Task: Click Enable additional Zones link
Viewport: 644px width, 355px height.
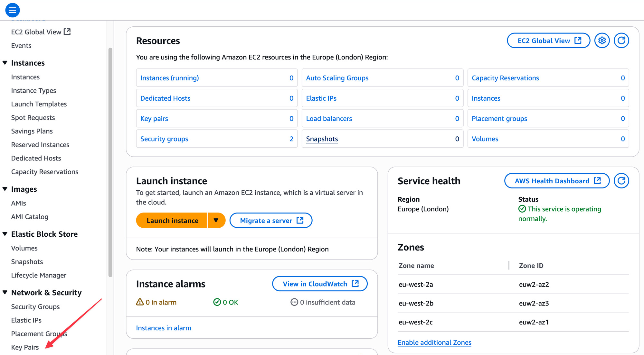Action: click(x=434, y=342)
